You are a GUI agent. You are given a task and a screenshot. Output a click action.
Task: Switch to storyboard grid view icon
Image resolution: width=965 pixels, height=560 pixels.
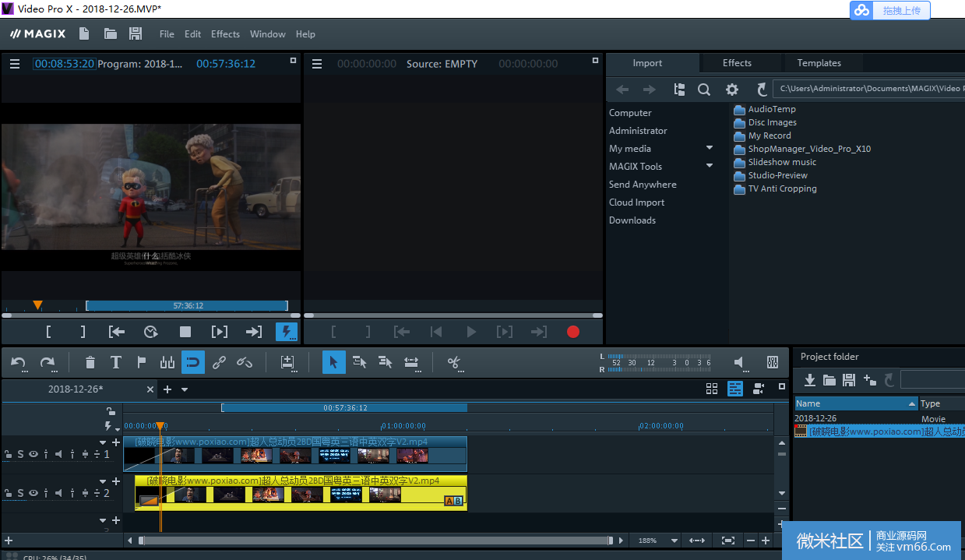712,389
